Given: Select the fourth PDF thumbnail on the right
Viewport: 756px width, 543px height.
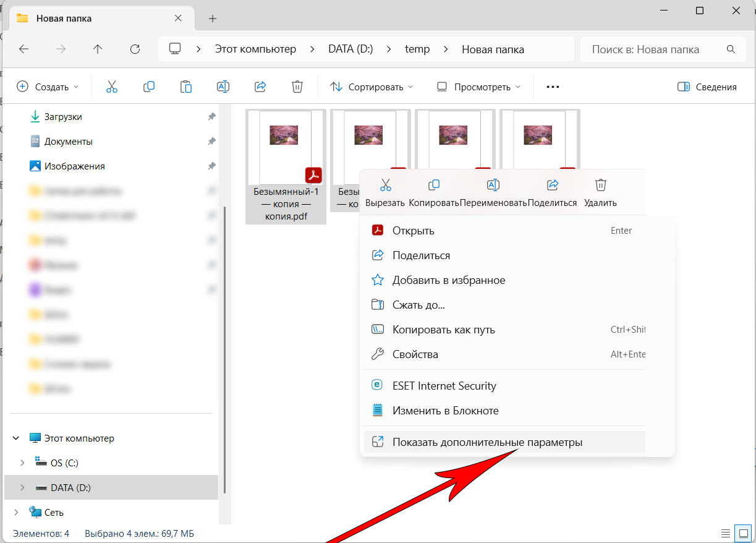Looking at the screenshot, I should (540, 139).
